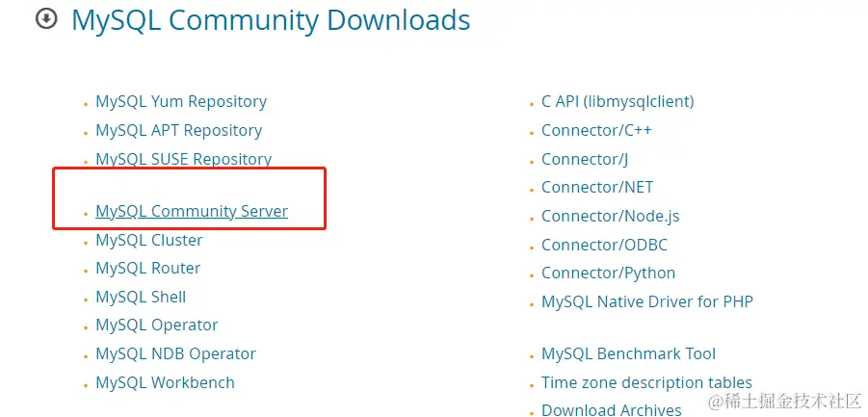The height and width of the screenshot is (417, 868).
Task: Open MySQL Community Server link
Action: tap(192, 211)
